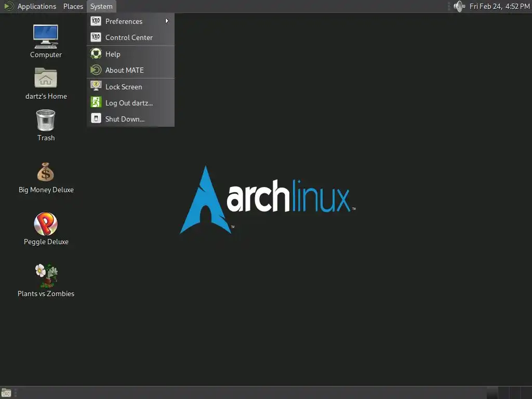
Task: Open the Places menu
Action: click(x=73, y=6)
